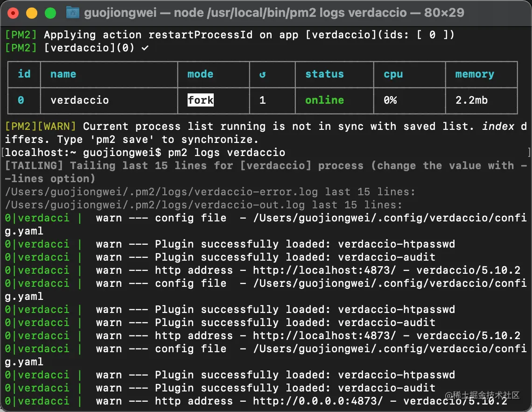Click the 'localhost:~ guojiongwei$' shell prompt

(83, 152)
